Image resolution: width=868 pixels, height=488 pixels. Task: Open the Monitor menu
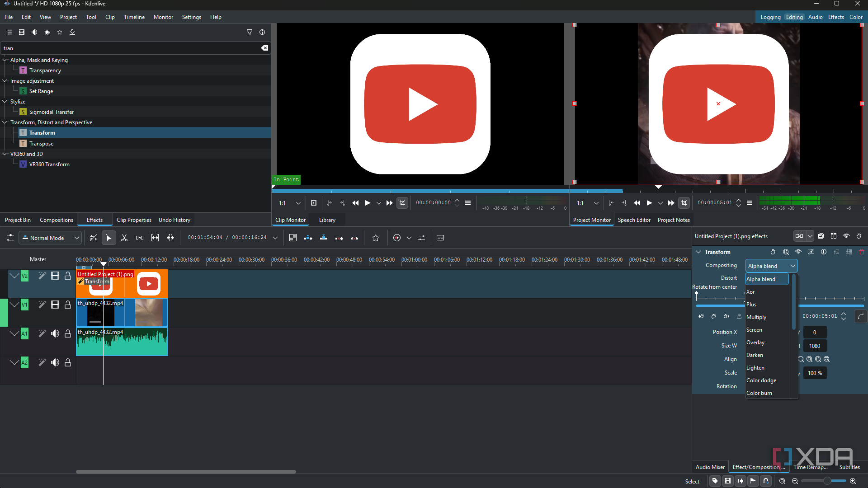click(163, 17)
